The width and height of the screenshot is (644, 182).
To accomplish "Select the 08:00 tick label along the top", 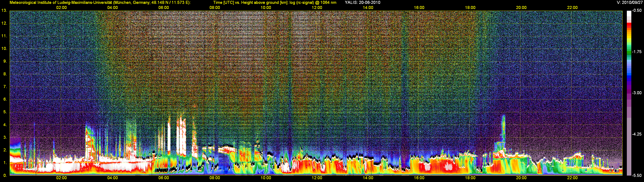I will point(214,8).
